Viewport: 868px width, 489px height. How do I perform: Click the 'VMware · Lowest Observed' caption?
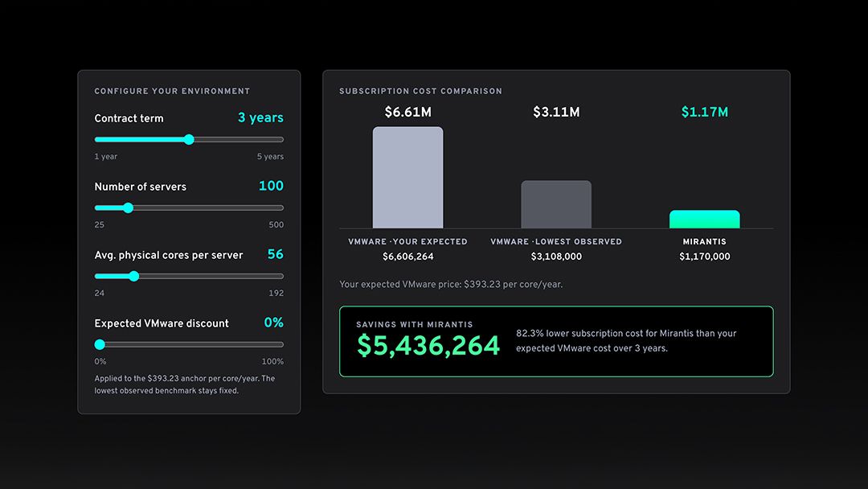pos(556,241)
